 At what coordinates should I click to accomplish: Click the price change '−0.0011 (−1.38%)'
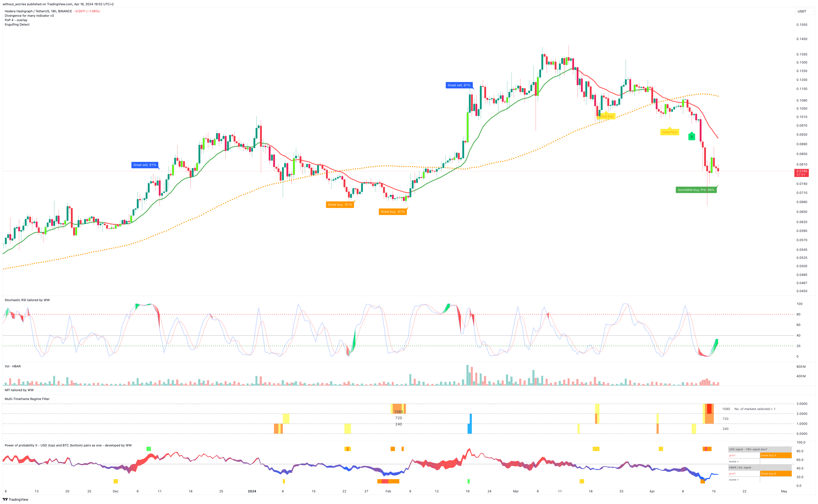click(x=87, y=11)
